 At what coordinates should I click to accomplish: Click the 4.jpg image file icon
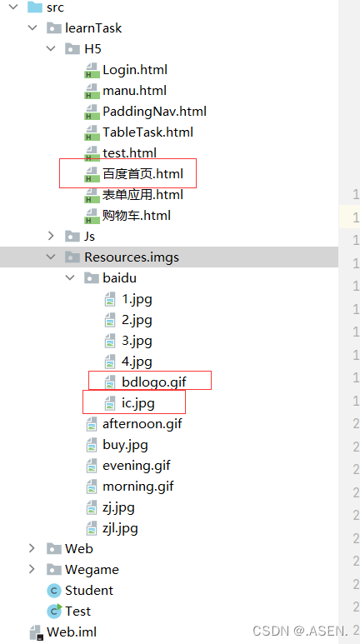(x=110, y=362)
